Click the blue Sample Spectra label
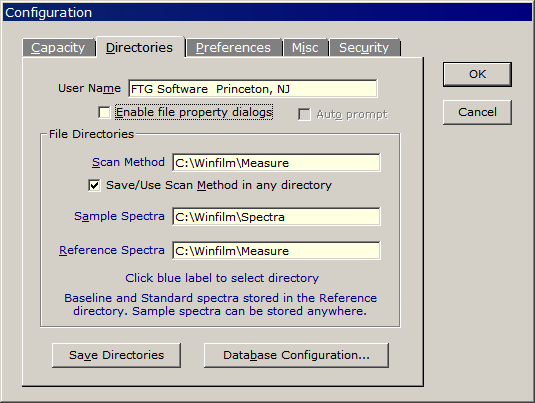This screenshot has width=535, height=403. (119, 216)
